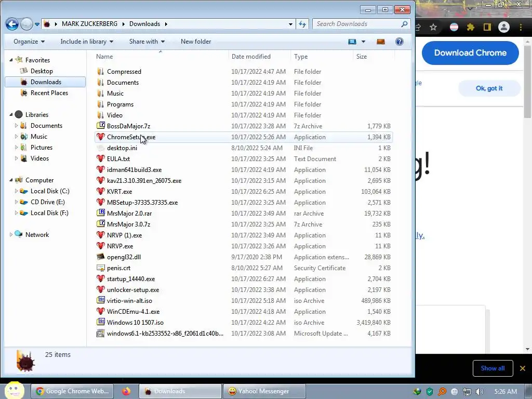The image size is (532, 399).
Task: Expand the Local Disk (C:) node
Action: tap(16, 191)
